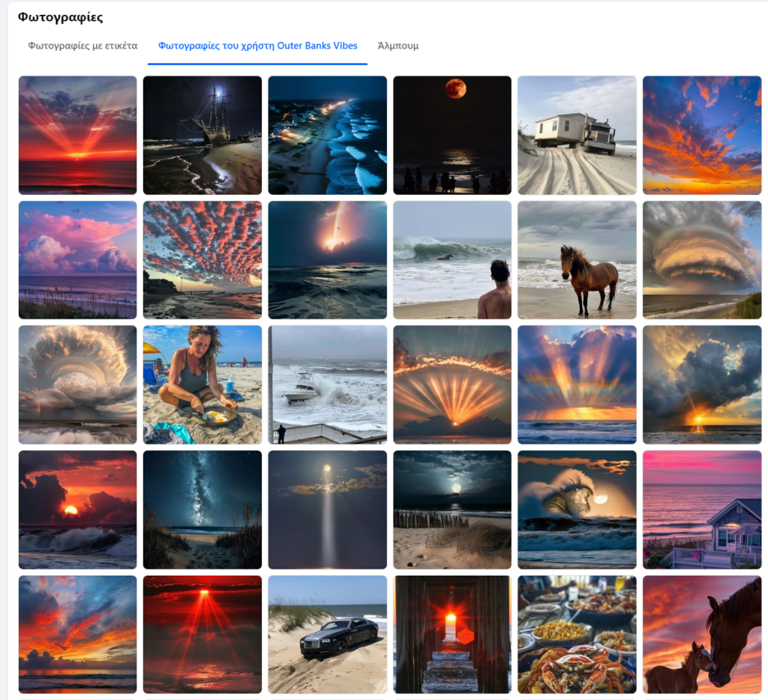Open the shirtless man watching waves photo
Image resolution: width=768 pixels, height=700 pixels.
point(452,260)
